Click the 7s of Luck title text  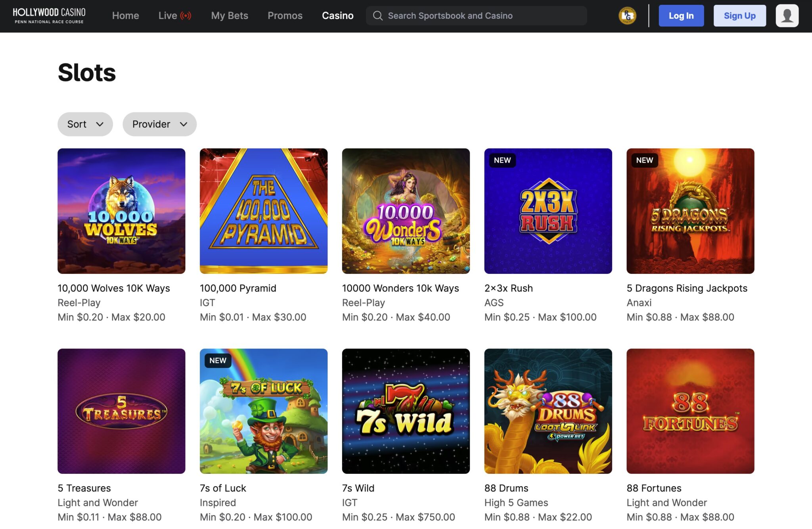(223, 488)
